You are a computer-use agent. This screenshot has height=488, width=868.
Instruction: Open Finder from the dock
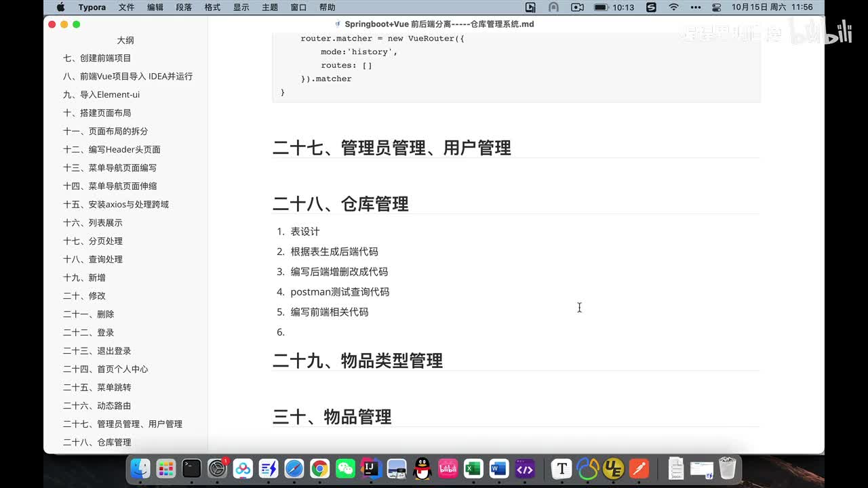coord(140,468)
